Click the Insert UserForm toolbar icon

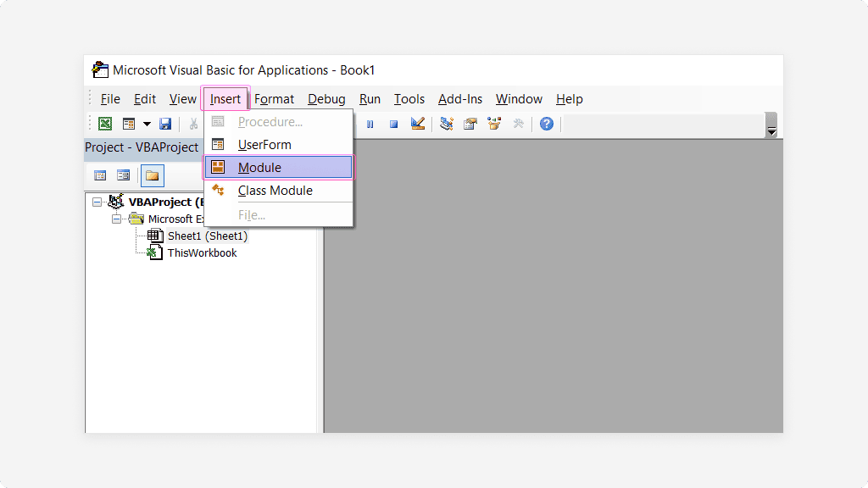(x=129, y=124)
